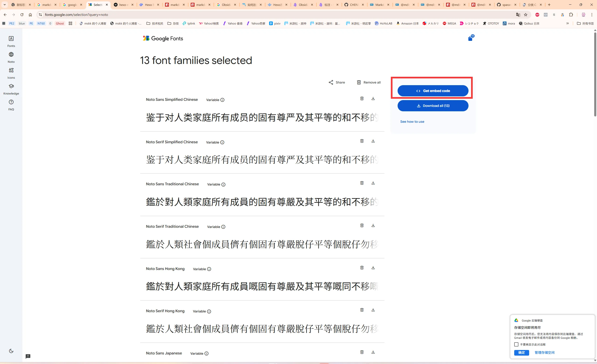
Task: Open the selected fonts bag icon
Action: click(470, 38)
